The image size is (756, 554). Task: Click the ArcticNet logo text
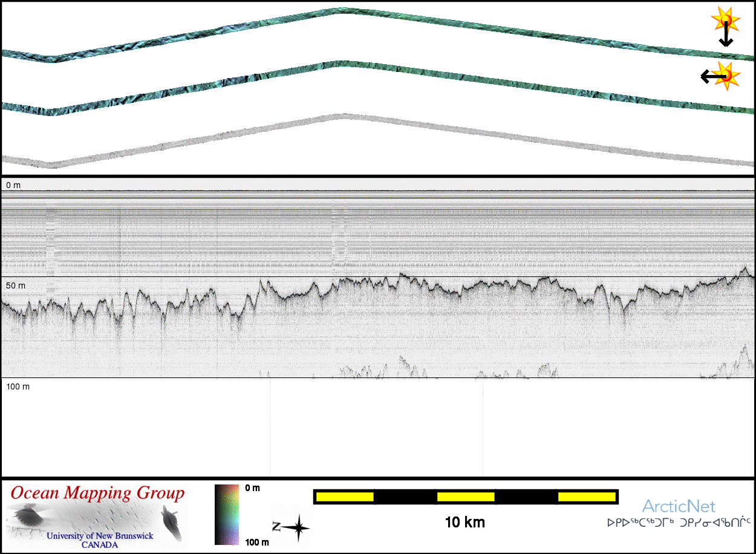[678, 506]
